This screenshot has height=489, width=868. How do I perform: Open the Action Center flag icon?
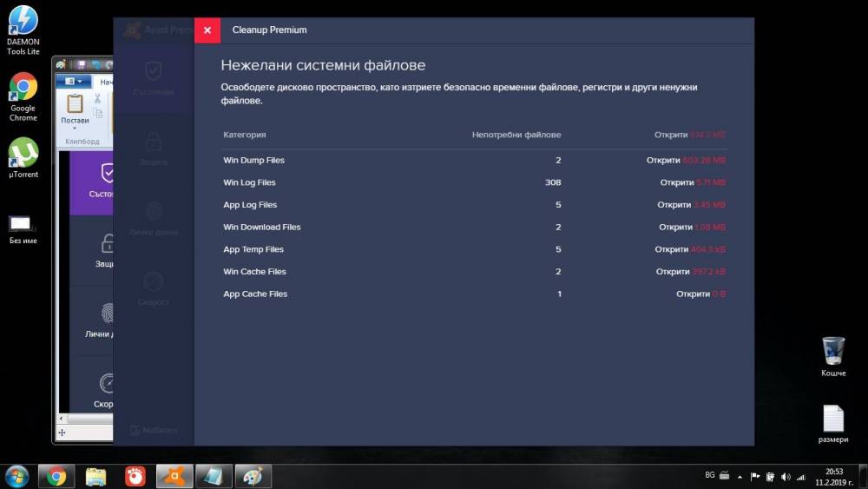point(755,476)
